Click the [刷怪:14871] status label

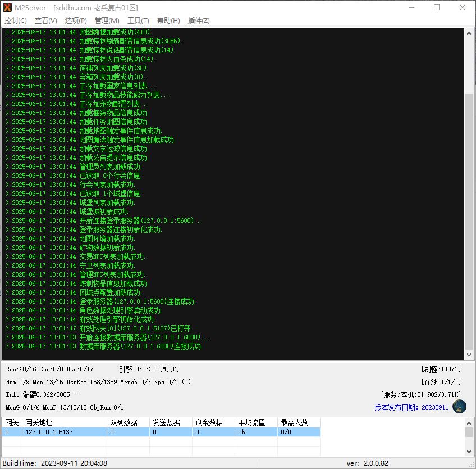[441, 369]
